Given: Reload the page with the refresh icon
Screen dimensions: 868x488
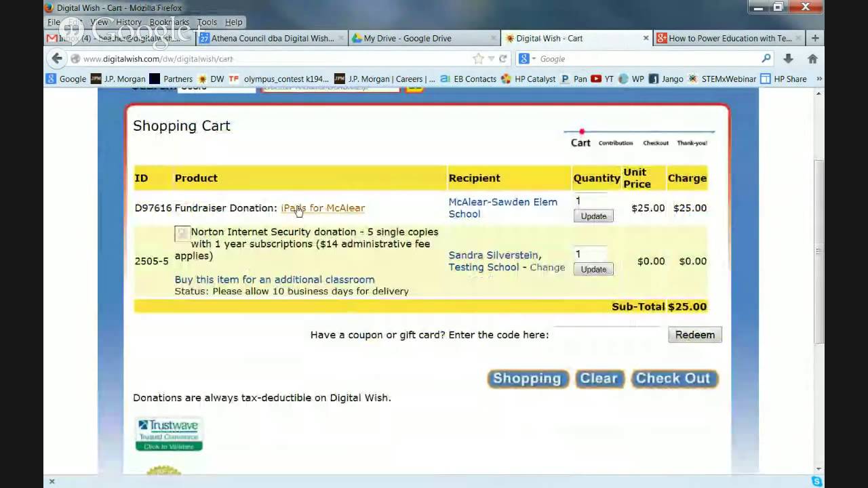Looking at the screenshot, I should tap(502, 59).
